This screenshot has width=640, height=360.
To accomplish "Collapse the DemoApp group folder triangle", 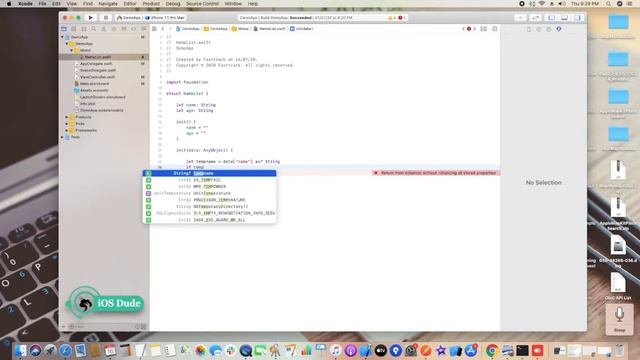I will (x=67, y=44).
